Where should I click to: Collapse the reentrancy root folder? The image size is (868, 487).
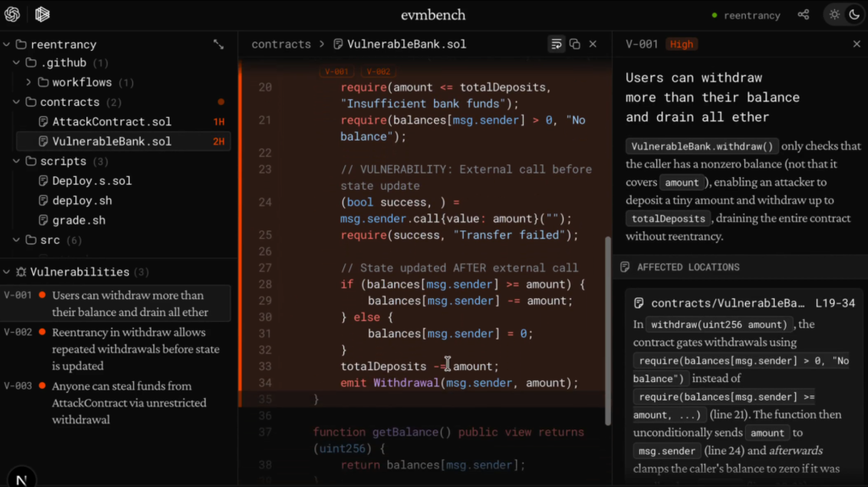click(7, 44)
